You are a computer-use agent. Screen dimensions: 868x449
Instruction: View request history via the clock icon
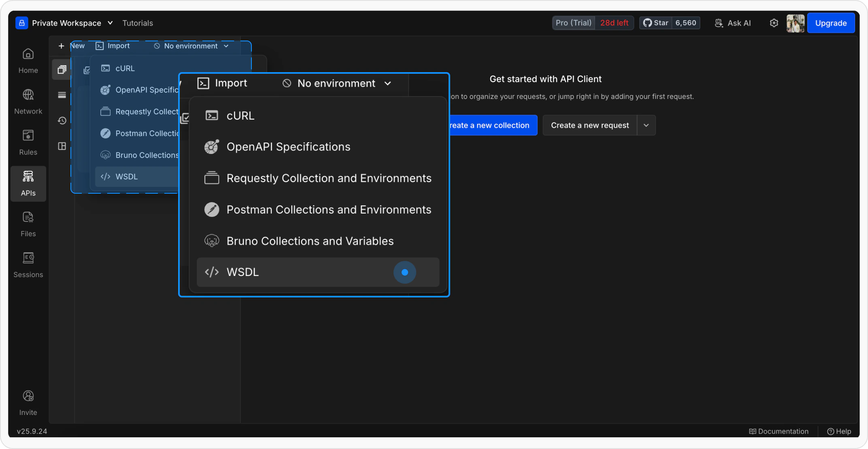tap(62, 120)
